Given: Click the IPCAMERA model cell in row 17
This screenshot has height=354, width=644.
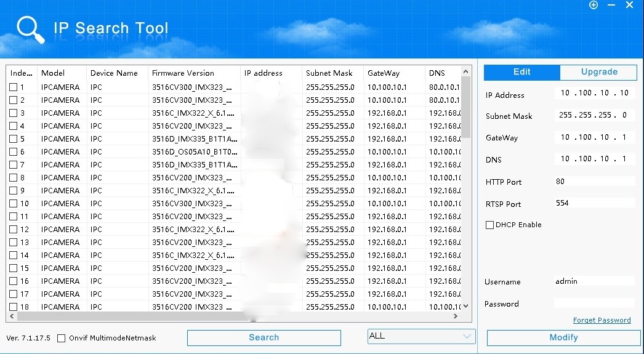Looking at the screenshot, I should pos(60,294).
